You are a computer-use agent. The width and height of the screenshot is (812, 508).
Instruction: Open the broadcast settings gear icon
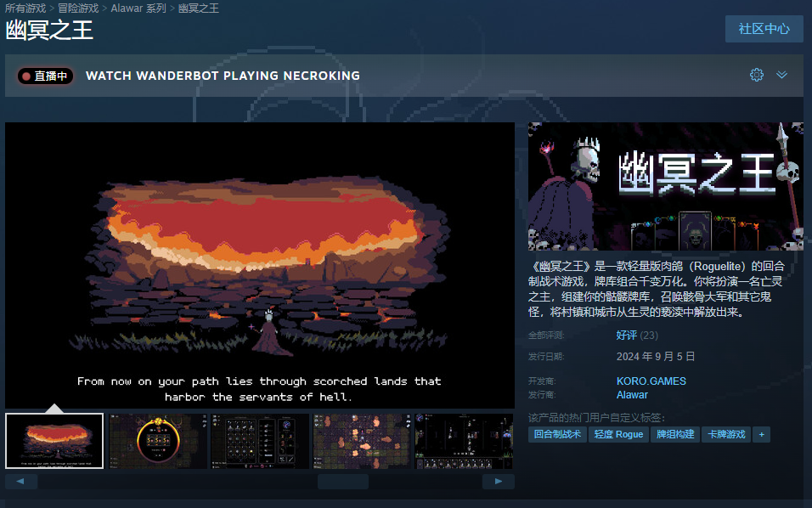[x=757, y=75]
